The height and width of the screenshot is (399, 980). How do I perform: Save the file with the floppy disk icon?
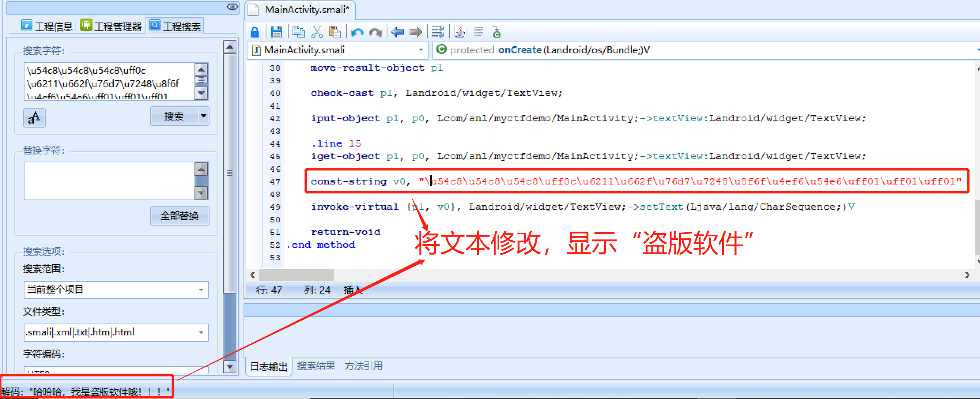pos(277,32)
